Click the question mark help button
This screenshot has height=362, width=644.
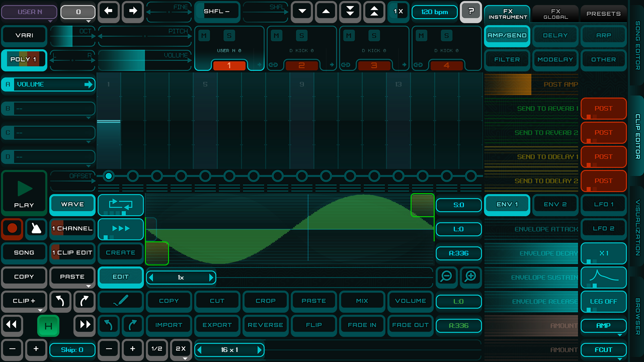point(471,12)
